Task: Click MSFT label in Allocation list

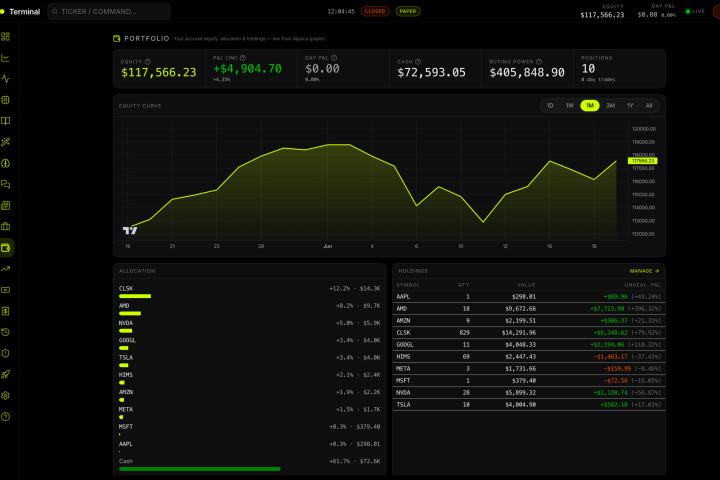Action: [126, 427]
